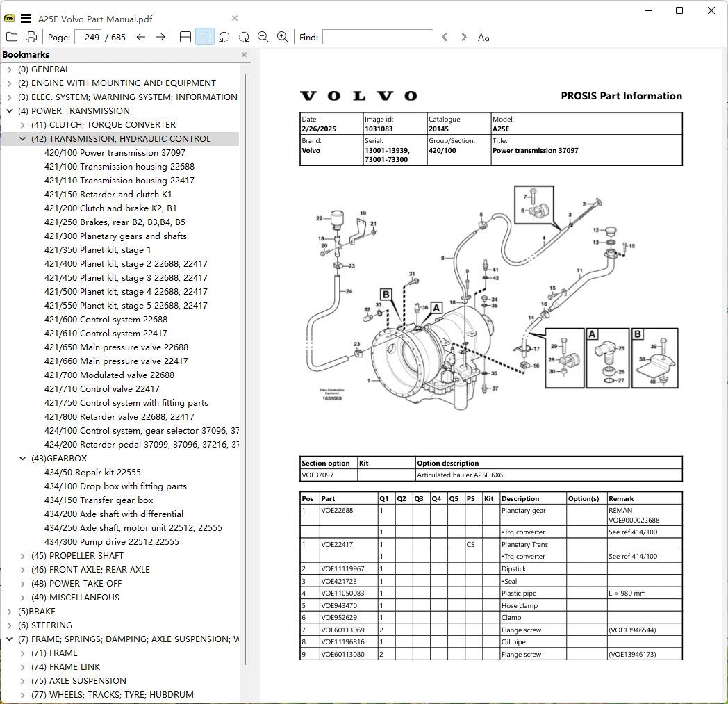Maximize the SumatraPDF window
The height and width of the screenshot is (704, 728).
click(679, 10)
